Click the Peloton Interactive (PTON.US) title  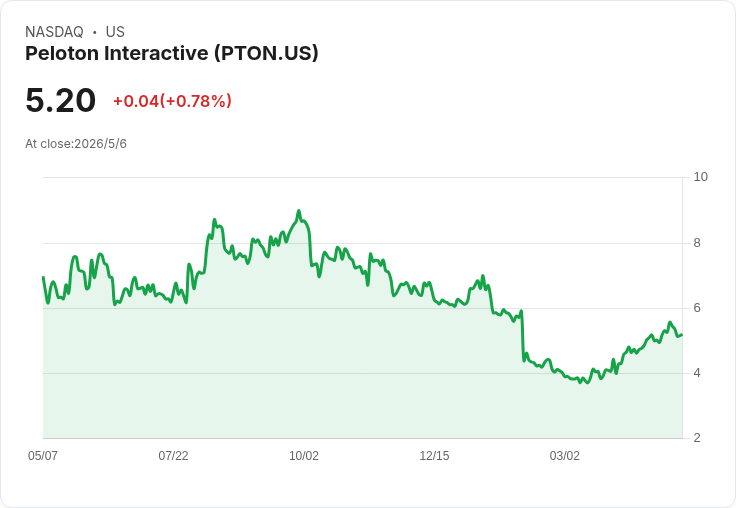pos(172,53)
